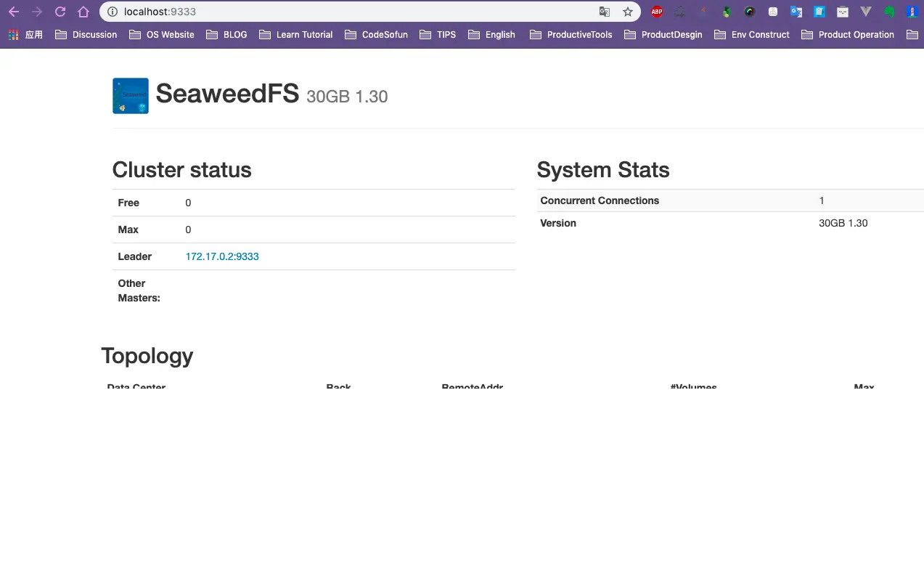Viewport: 924px width, 568px height.
Task: Open the Env Construct bookmark folder
Action: coord(751,34)
